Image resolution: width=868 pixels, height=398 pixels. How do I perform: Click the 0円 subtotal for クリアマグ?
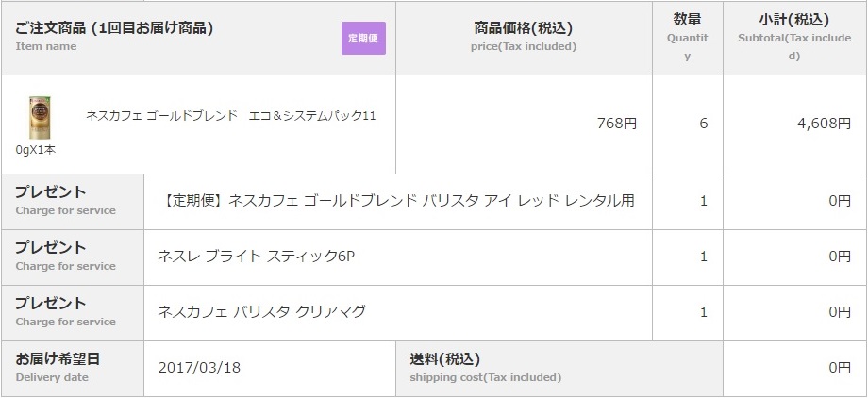(x=839, y=311)
